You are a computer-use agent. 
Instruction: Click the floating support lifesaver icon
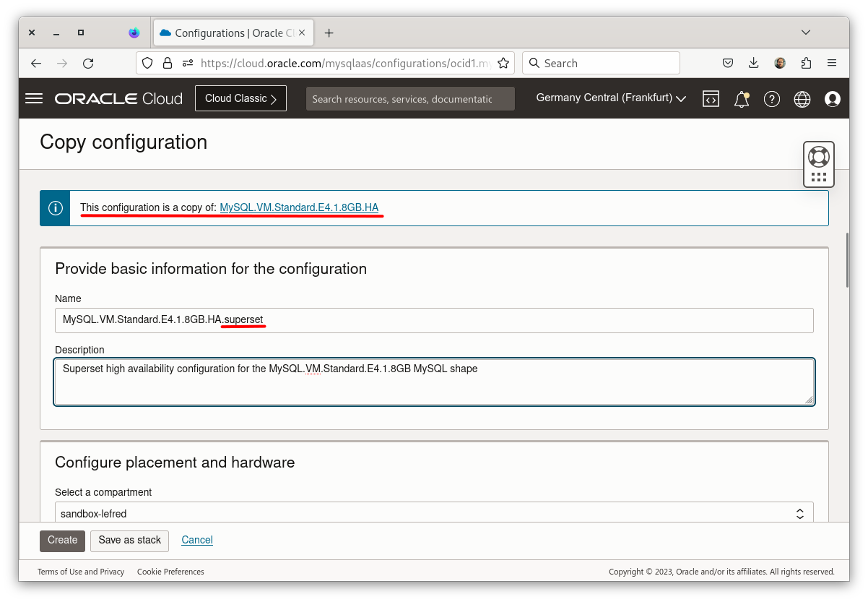pos(818,155)
